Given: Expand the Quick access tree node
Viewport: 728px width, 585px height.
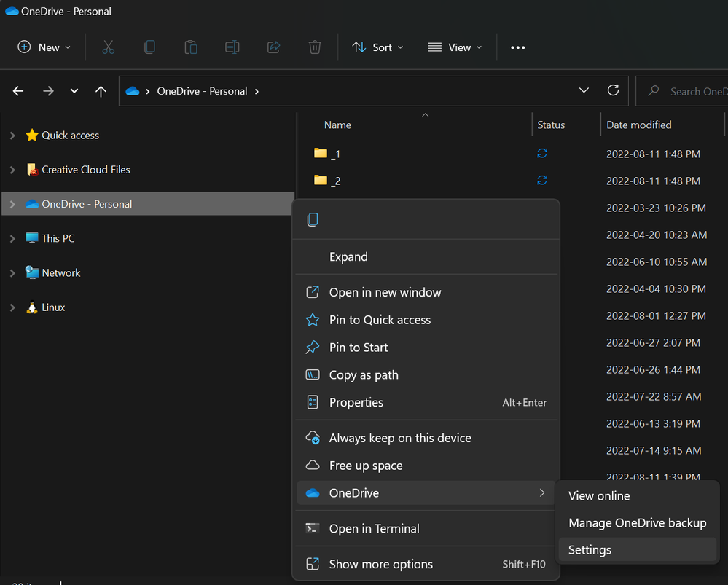Looking at the screenshot, I should click(x=12, y=136).
